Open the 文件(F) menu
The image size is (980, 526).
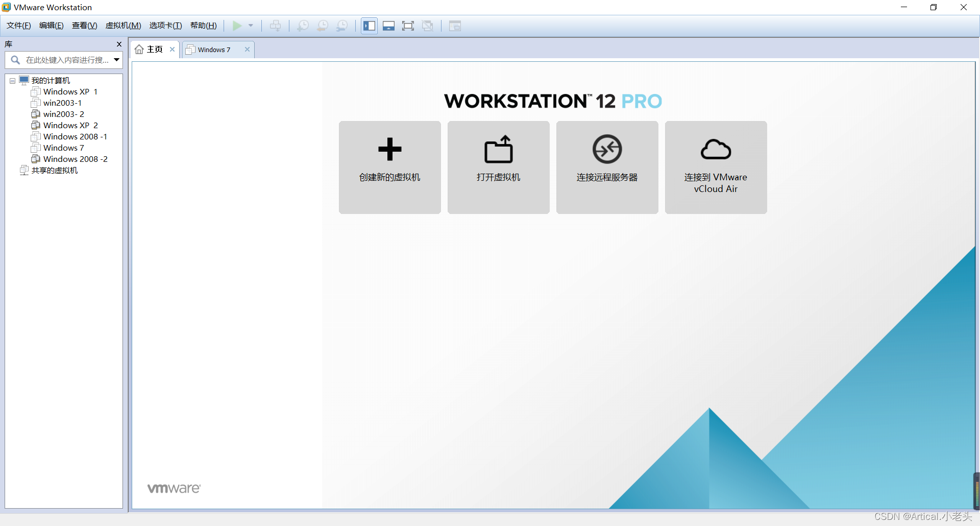tap(19, 26)
